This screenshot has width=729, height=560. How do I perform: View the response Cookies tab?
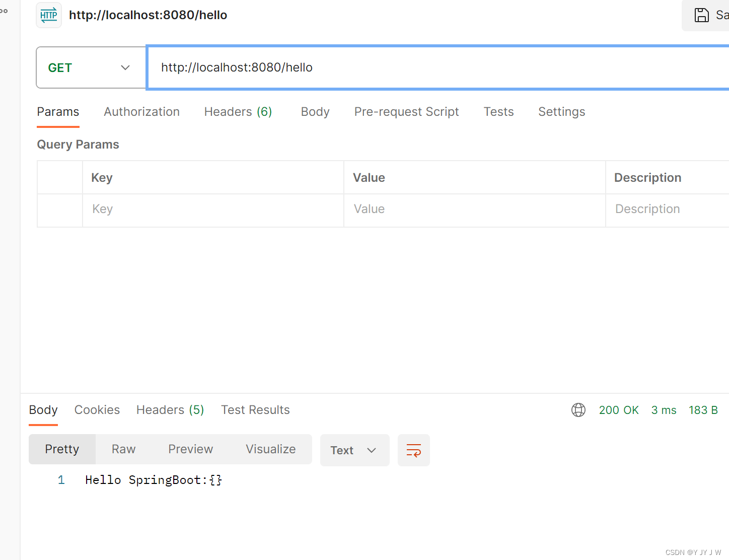click(x=97, y=410)
